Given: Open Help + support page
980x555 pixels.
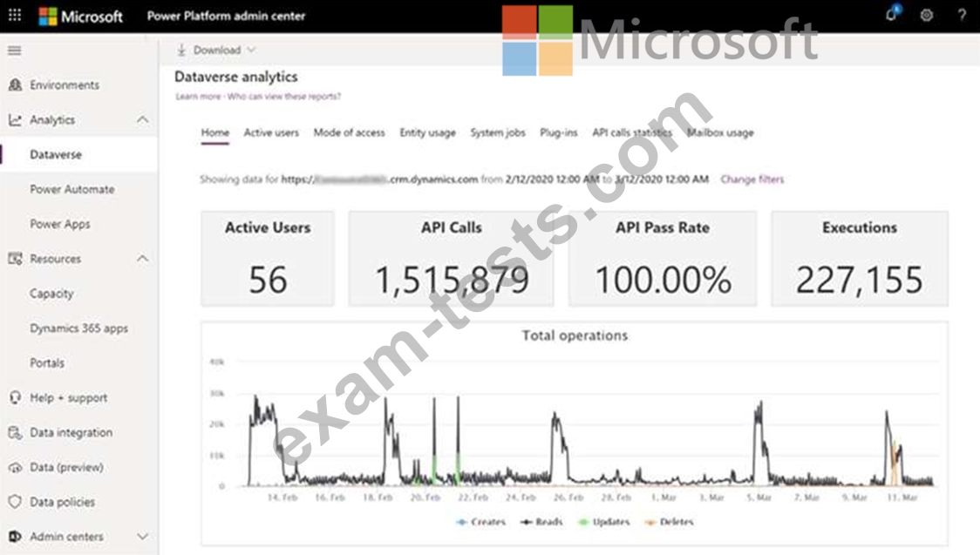Looking at the screenshot, I should (x=69, y=397).
